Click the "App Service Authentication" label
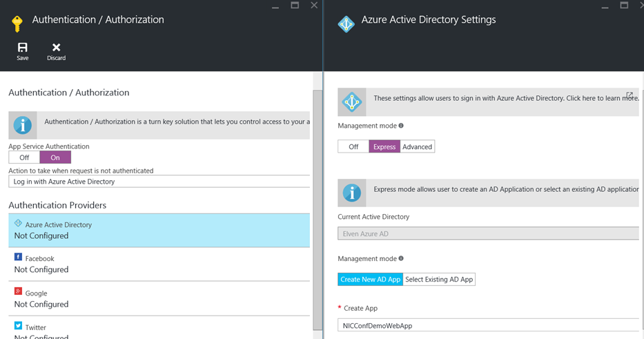The width and height of the screenshot is (644, 339). pyautogui.click(x=49, y=146)
